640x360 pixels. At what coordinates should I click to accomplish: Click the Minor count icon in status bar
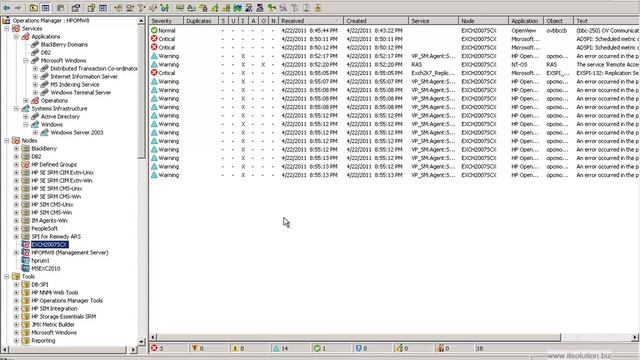pos(236,348)
